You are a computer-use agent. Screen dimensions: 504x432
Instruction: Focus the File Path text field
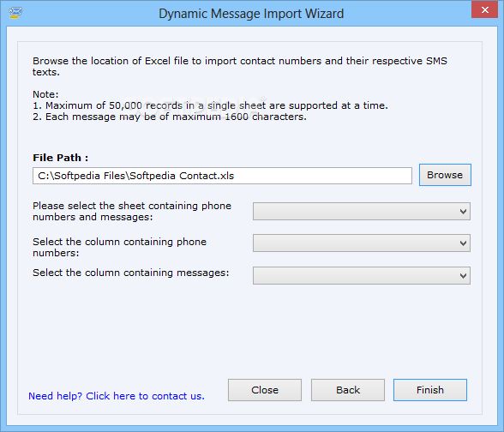click(x=222, y=176)
